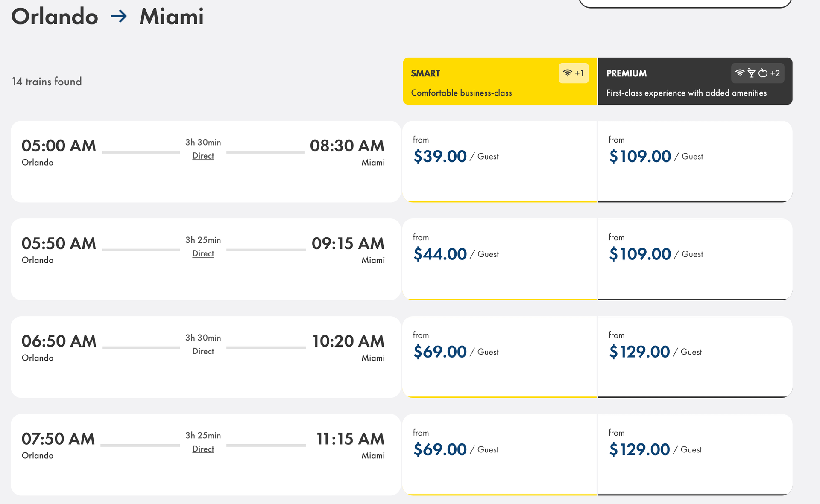This screenshot has height=504, width=820.
Task: Select the PREMIUM fare class header
Action: pos(695,81)
